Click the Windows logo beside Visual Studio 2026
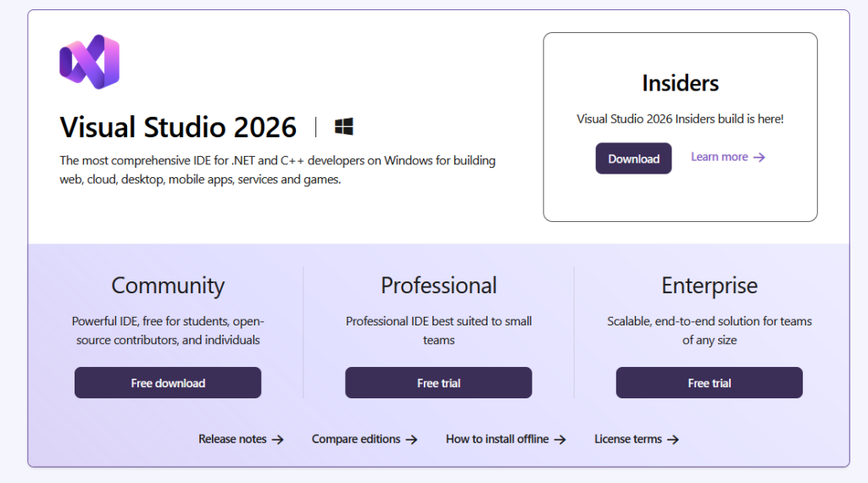 344,127
